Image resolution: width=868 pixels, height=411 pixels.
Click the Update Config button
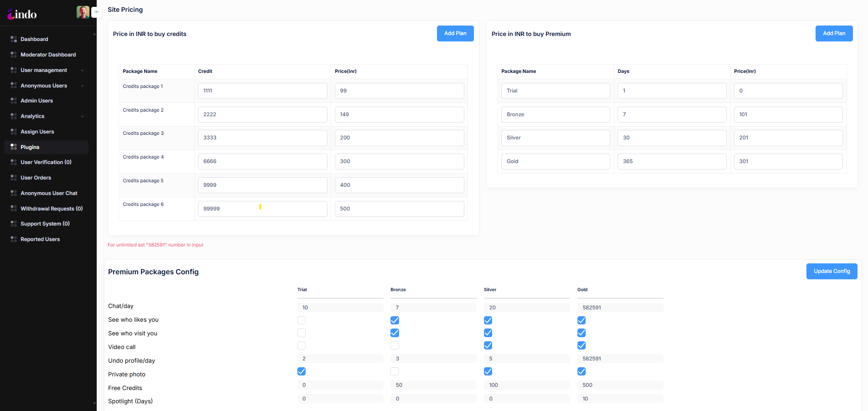(x=832, y=271)
